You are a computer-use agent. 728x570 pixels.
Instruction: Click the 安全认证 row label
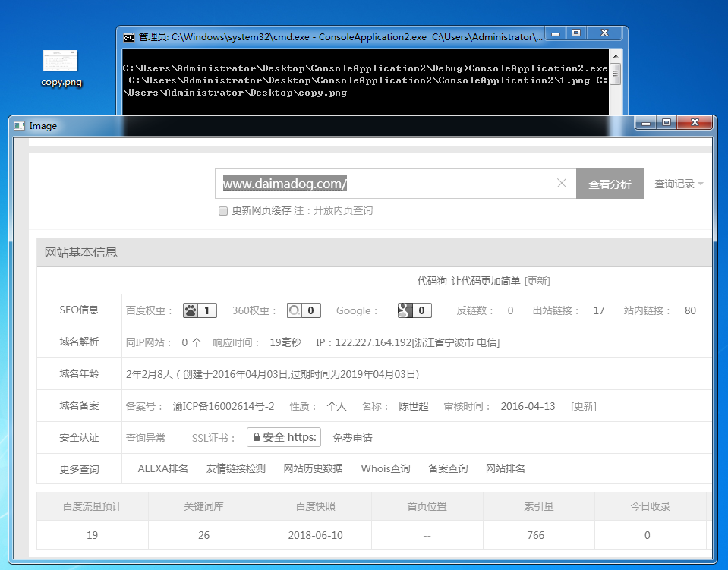coord(79,437)
